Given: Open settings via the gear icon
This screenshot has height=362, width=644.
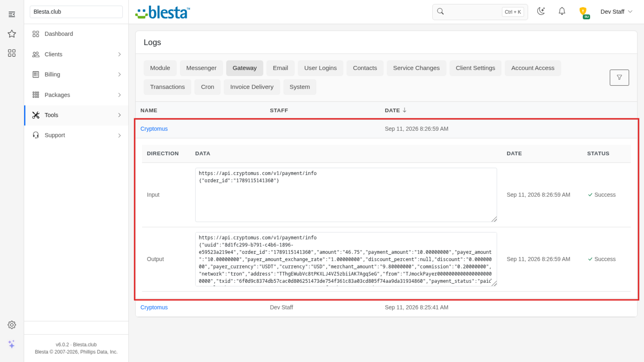Looking at the screenshot, I should 12,325.
